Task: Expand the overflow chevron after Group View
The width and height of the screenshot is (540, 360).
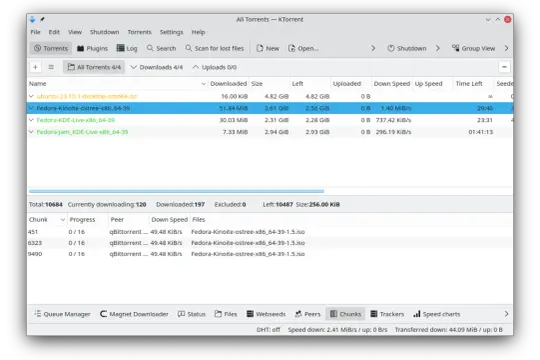Action: 506,48
